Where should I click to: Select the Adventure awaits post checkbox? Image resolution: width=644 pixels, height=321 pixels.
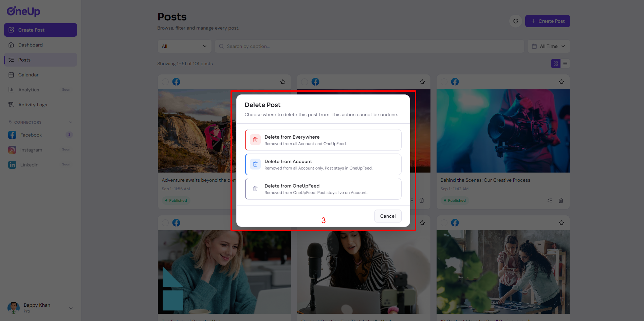(165, 82)
